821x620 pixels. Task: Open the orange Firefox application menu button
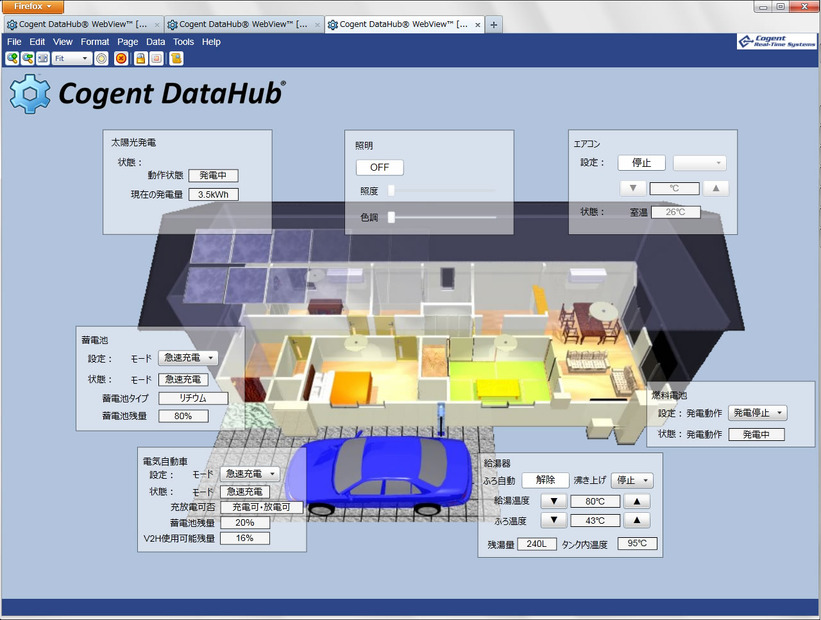[x=32, y=6]
